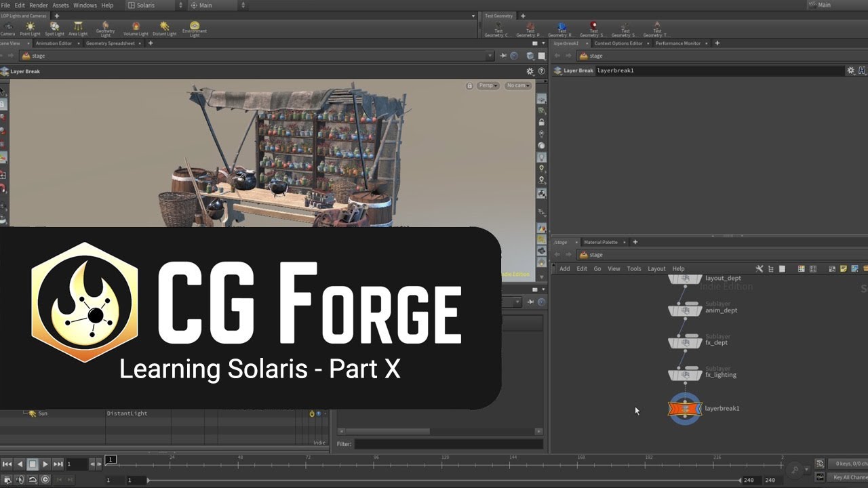Add a Camera from the shelf
The width and height of the screenshot is (868, 488).
coord(7,28)
